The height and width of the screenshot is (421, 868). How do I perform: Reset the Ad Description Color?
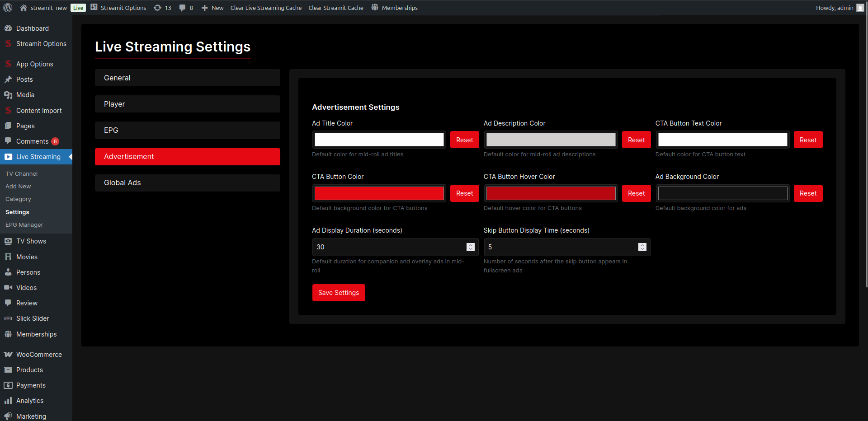click(x=636, y=140)
